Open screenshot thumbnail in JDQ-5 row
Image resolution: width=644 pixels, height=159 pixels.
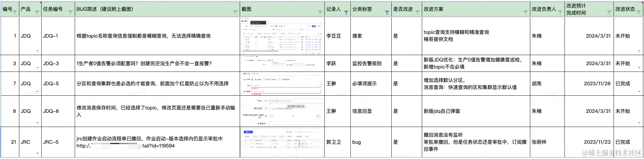[x=282, y=83]
